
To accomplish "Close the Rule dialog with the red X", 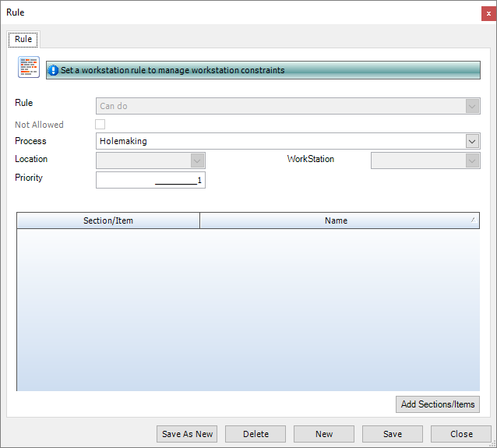I will point(488,12).
